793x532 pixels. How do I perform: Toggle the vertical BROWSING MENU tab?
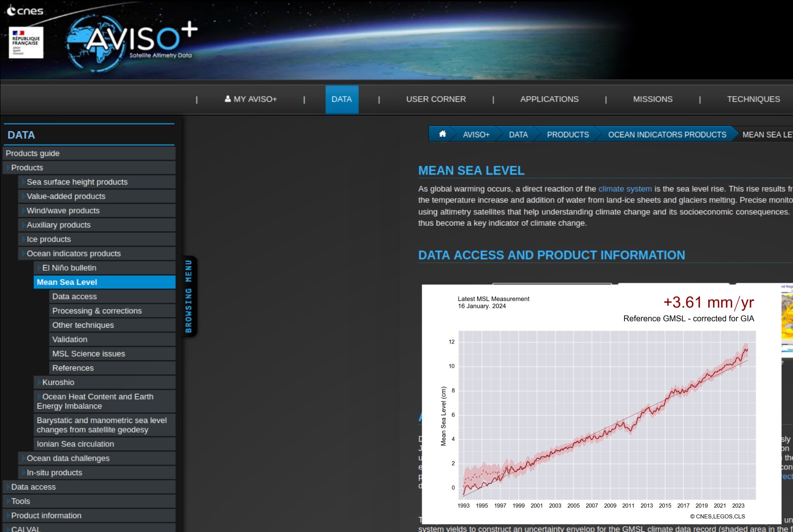tap(189, 296)
